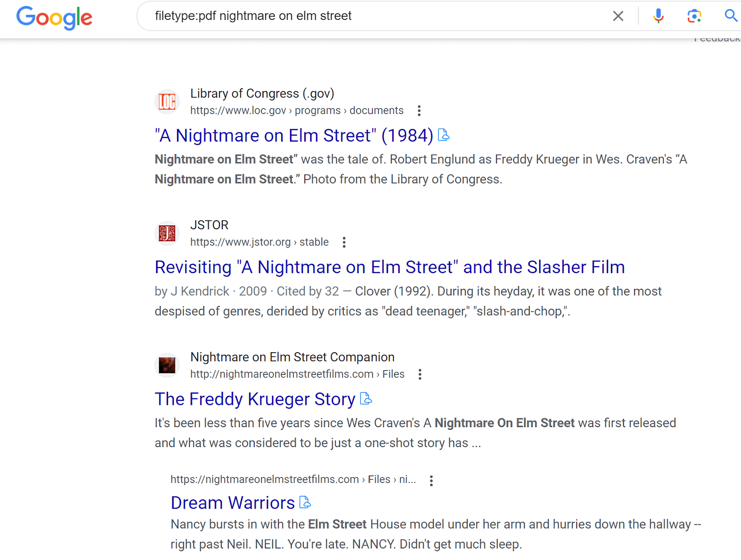Click PDF icon beside The Freddy Krueger Story
741x560 pixels.
pos(366,398)
